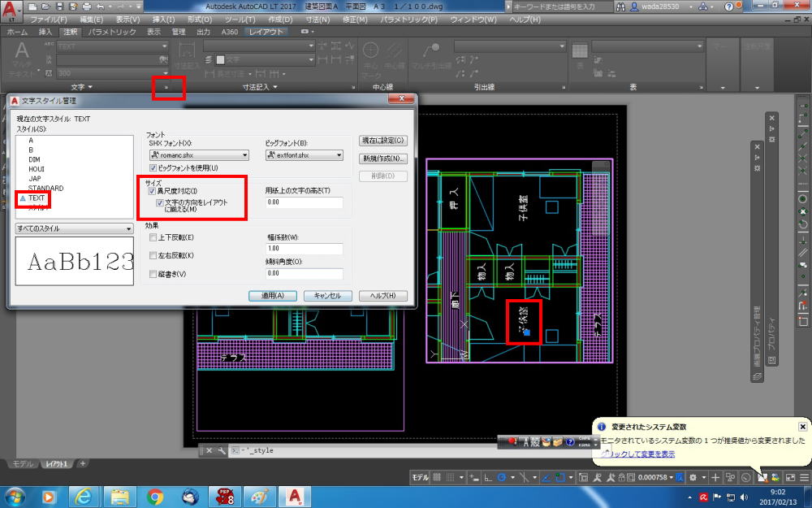This screenshot has width=812, height=508.
Task: Open the 寸法(N) menu
Action: coord(317,20)
